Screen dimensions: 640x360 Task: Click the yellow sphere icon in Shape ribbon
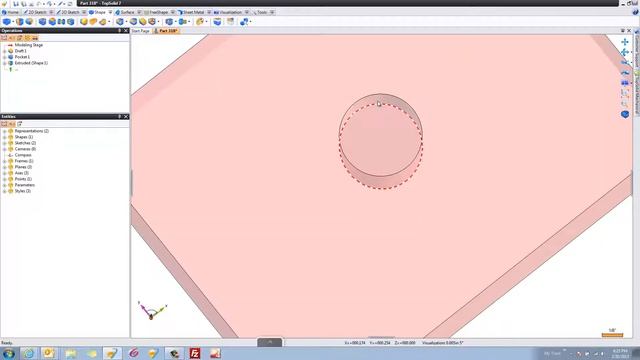[84, 22]
